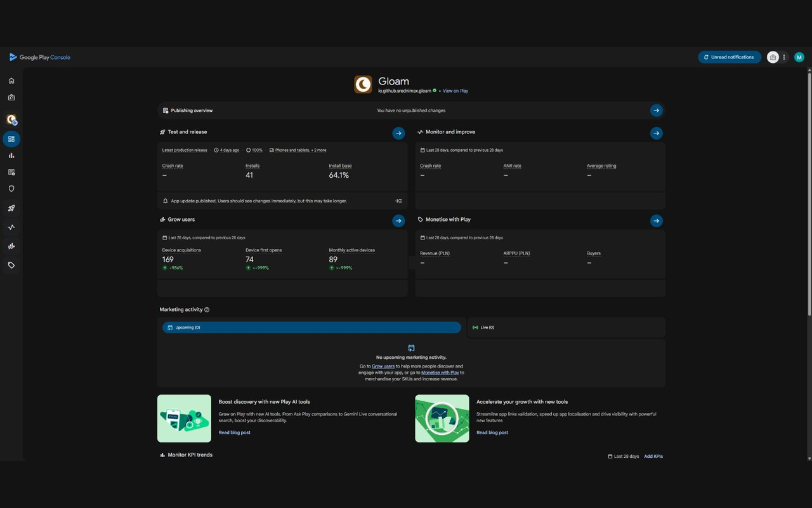Follow the Grow users link in marketing text
The height and width of the screenshot is (508, 812).
(x=383, y=366)
